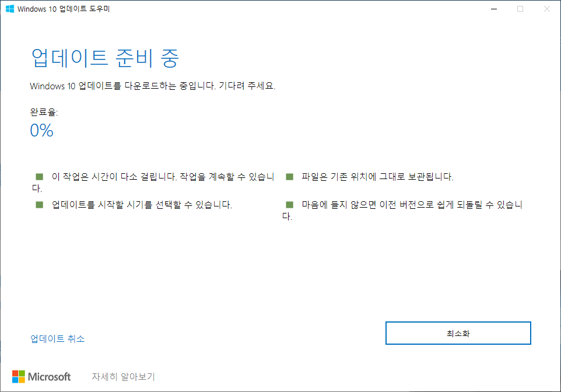Click the text 'Windows 10 업데이트를 다운로드하는 중입니다'
The height and width of the screenshot is (392, 561).
point(122,86)
